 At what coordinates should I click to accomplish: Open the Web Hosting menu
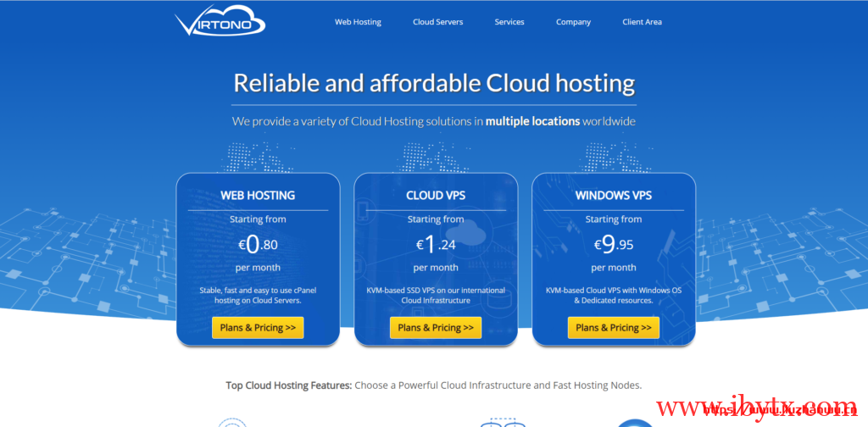pos(358,22)
